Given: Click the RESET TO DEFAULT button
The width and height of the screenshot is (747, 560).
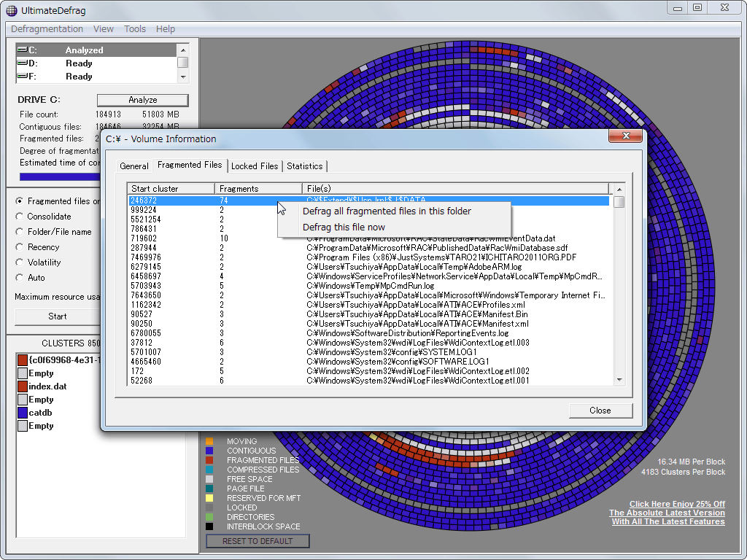Looking at the screenshot, I should [258, 541].
